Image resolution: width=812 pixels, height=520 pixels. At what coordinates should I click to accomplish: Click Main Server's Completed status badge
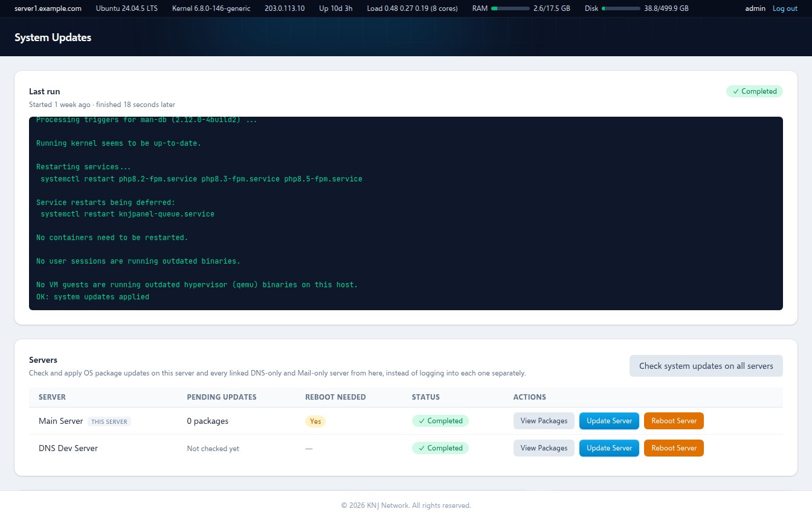tap(440, 421)
